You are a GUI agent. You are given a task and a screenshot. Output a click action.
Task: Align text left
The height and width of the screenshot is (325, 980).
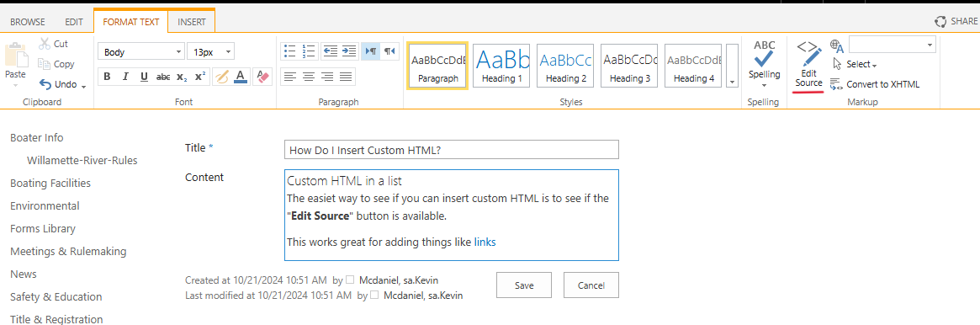tap(289, 77)
